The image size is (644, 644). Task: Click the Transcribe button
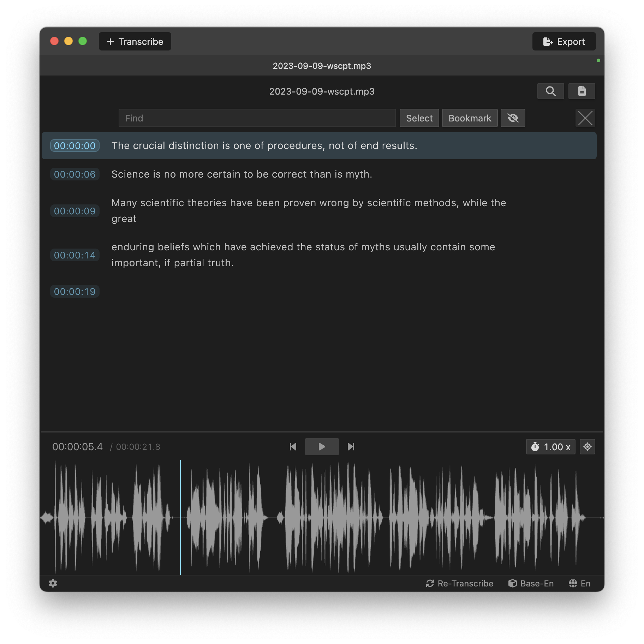tap(135, 42)
